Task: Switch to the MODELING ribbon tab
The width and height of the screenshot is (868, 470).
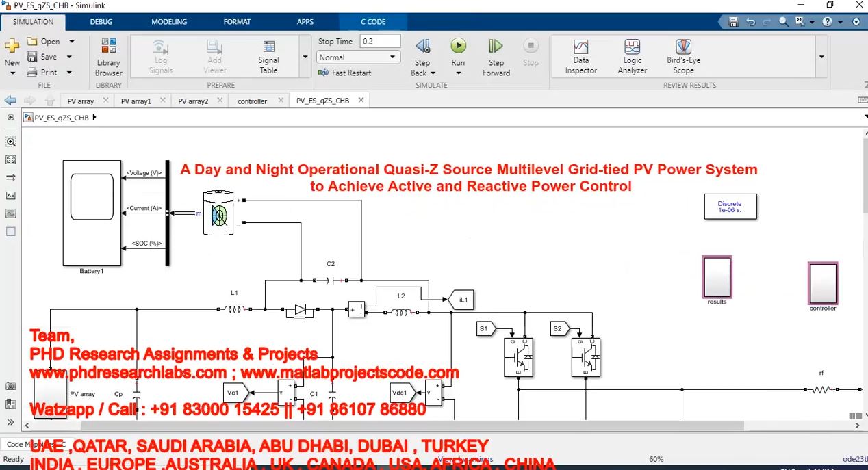Action: (169, 22)
